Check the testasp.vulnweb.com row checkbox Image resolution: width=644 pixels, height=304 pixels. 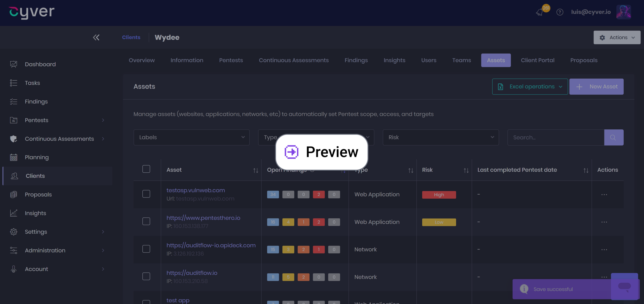[146, 194]
